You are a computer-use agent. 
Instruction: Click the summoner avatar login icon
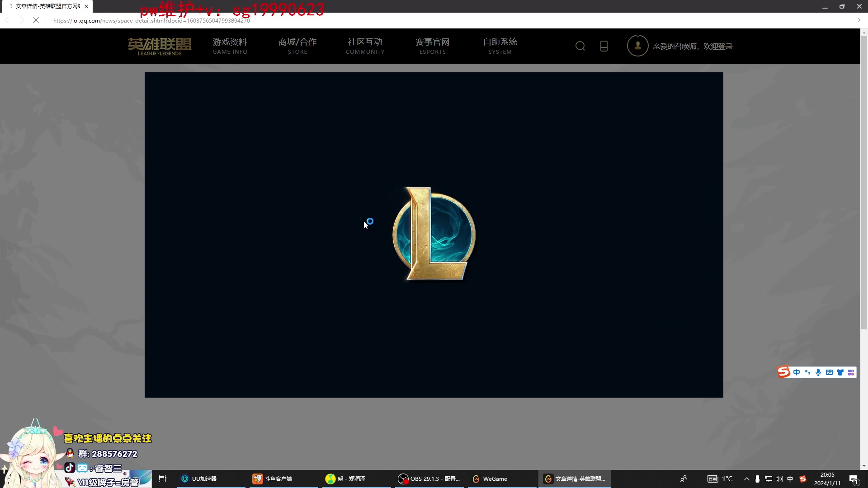pos(637,46)
